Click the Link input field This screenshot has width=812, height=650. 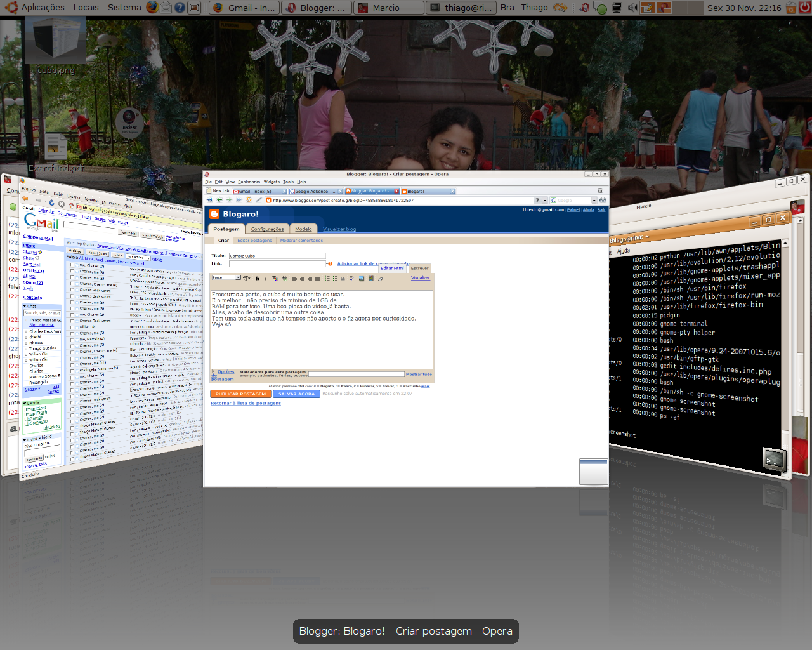pyautogui.click(x=277, y=263)
